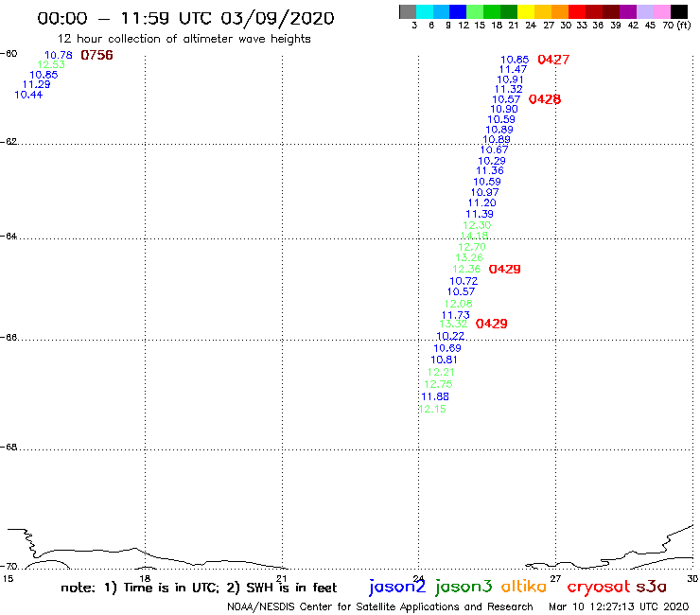Click wave height value 10.44
Viewport: 700px width, 615px height.
pyautogui.click(x=28, y=95)
